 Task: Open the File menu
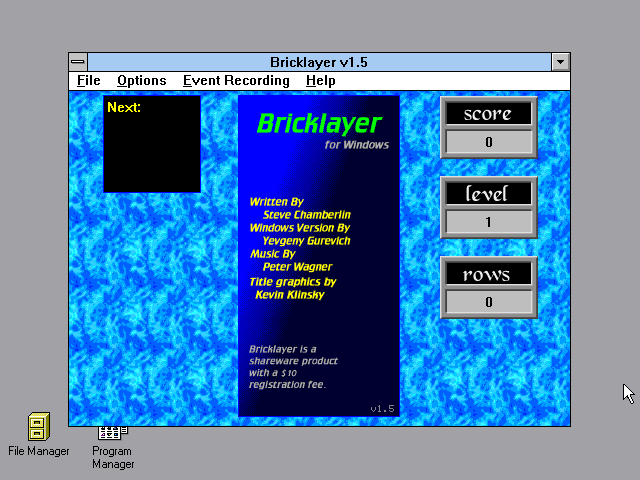89,80
